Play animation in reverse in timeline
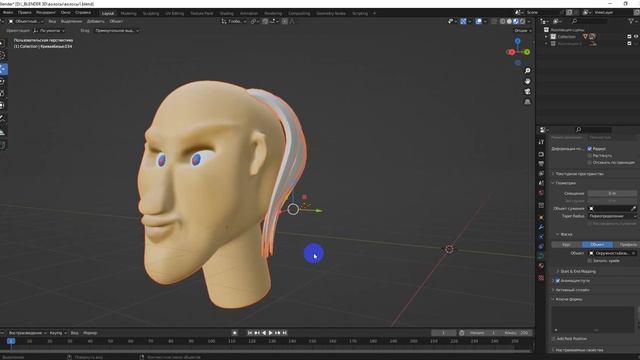This screenshot has width=640, height=360. click(x=264, y=333)
